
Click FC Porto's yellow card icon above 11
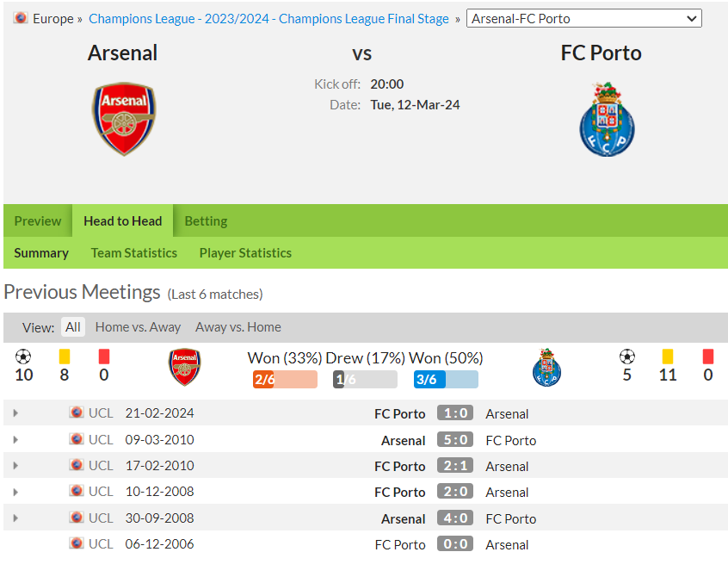click(x=668, y=357)
